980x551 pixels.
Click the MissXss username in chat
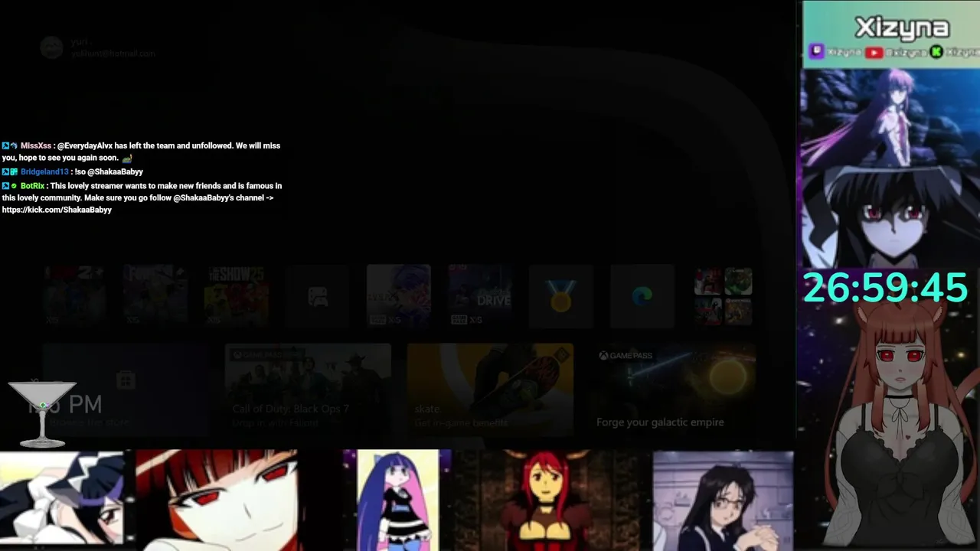[x=36, y=145]
